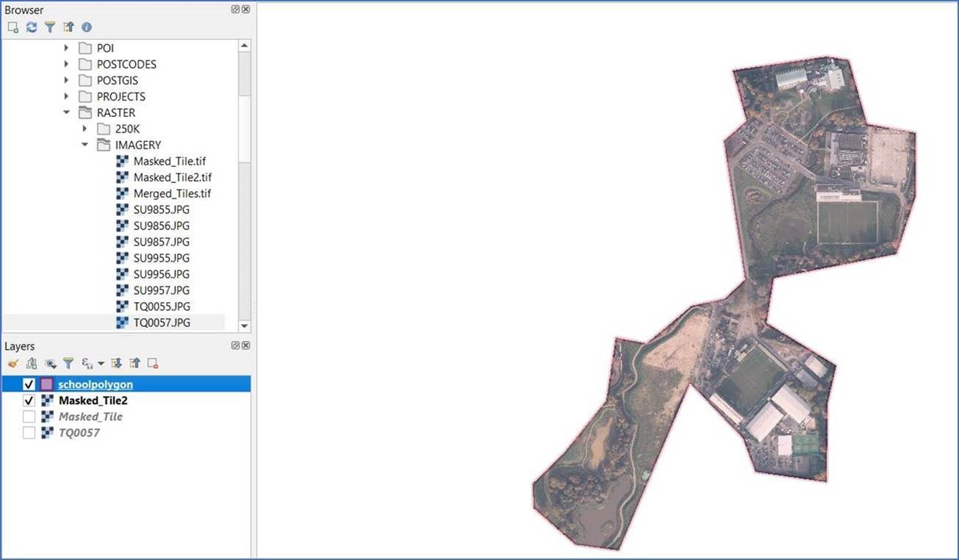Select TQ0055.JPG file
Viewport: 959px width, 560px height.
point(162,306)
